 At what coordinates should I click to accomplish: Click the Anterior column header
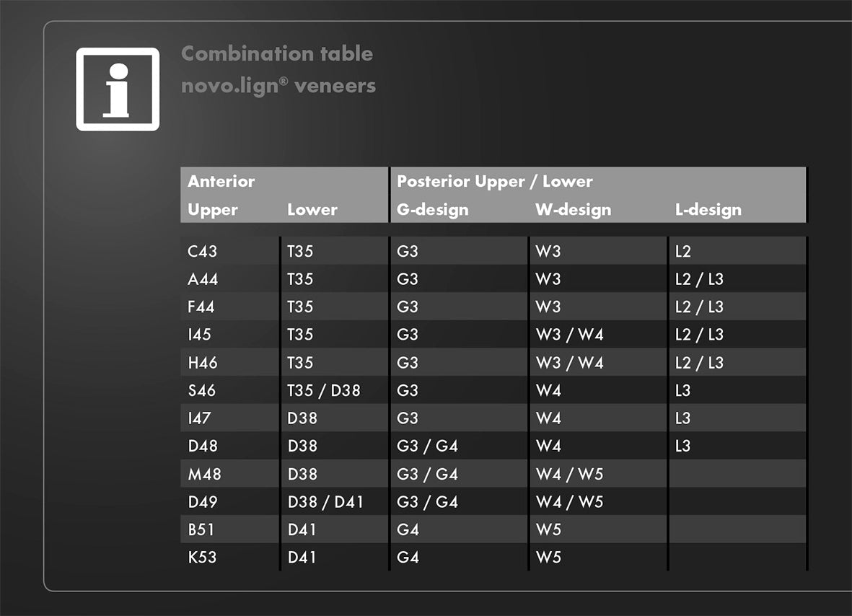click(221, 181)
